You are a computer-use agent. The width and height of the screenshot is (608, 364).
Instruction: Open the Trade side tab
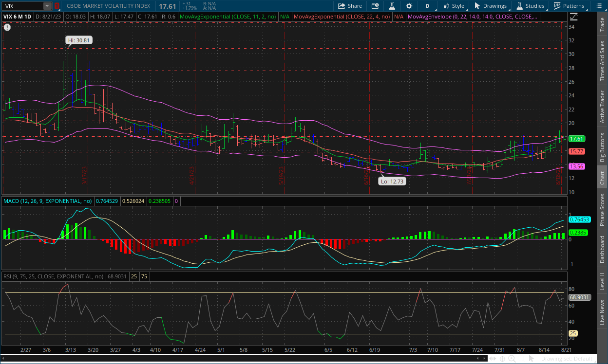pos(603,24)
